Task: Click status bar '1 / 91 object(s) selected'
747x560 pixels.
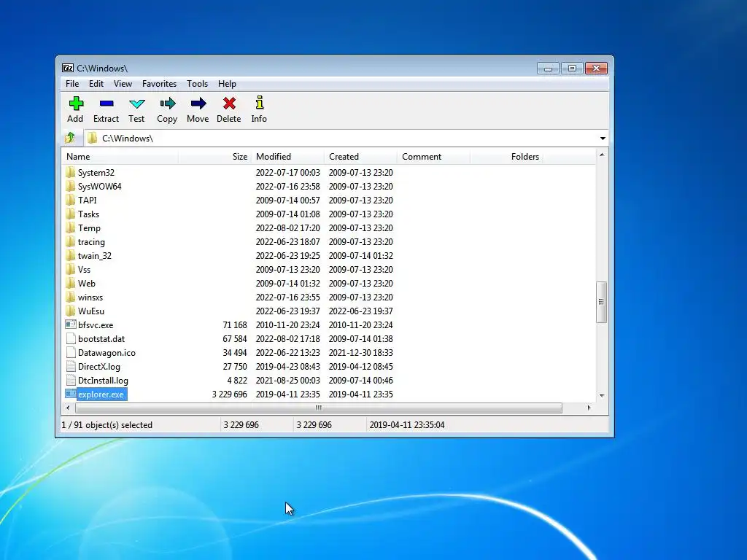Action: tap(107, 425)
